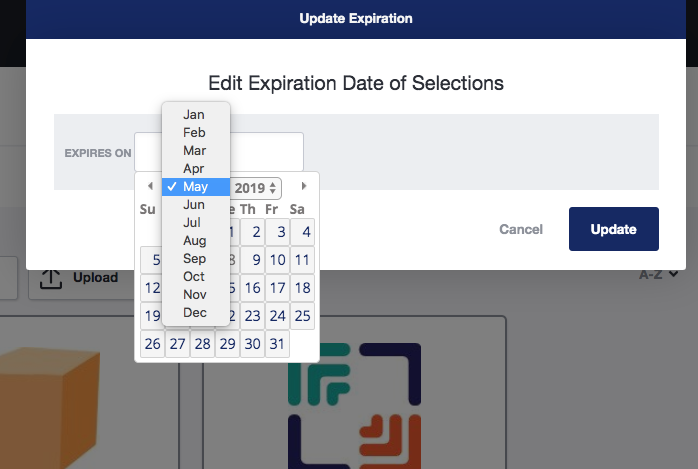Go to next month arrow in calendar
This screenshot has width=698, height=469.
point(304,186)
